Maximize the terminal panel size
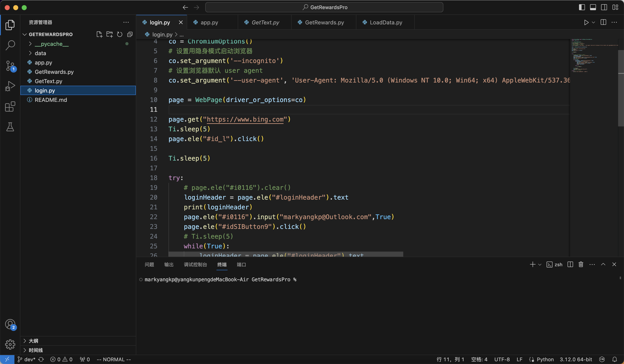Viewport: 624px width, 364px height. 603,265
